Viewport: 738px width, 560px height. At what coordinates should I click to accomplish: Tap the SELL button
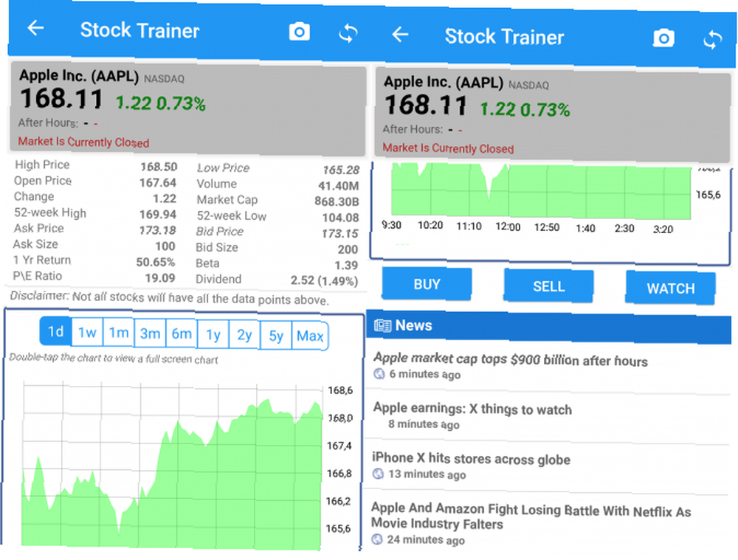tap(549, 286)
